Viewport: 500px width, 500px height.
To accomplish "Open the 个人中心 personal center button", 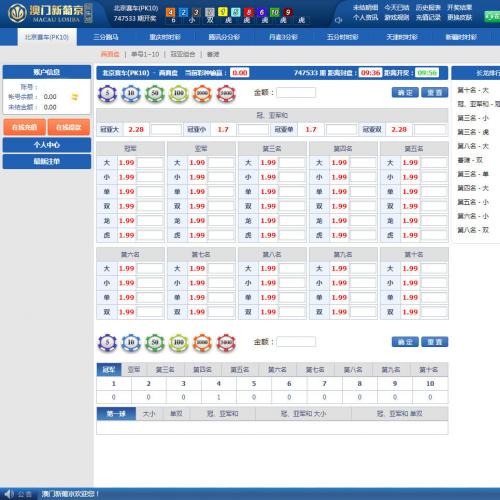I will tap(47, 145).
